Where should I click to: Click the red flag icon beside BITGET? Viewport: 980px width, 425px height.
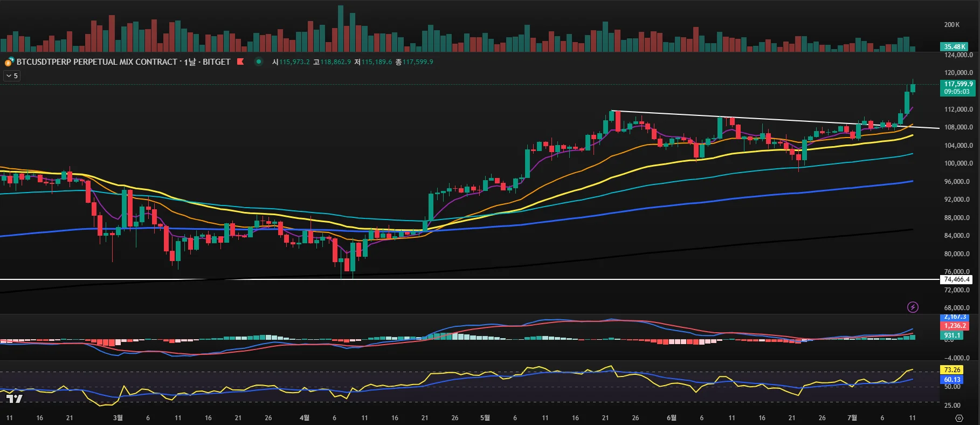pyautogui.click(x=240, y=61)
